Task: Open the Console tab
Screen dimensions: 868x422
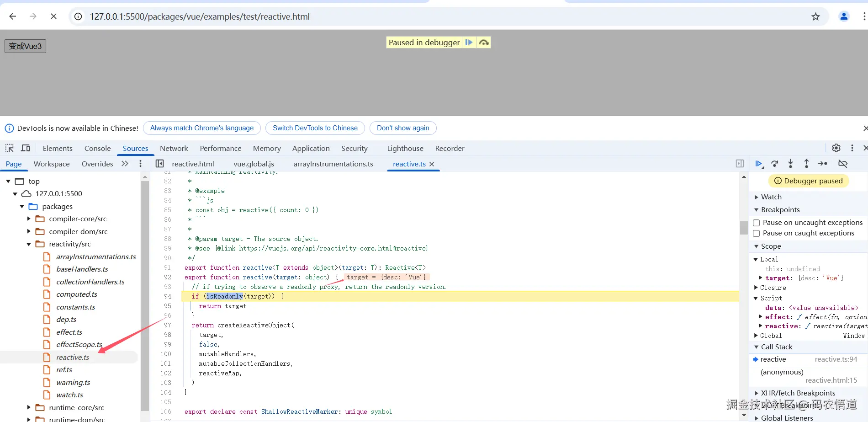Action: click(97, 148)
